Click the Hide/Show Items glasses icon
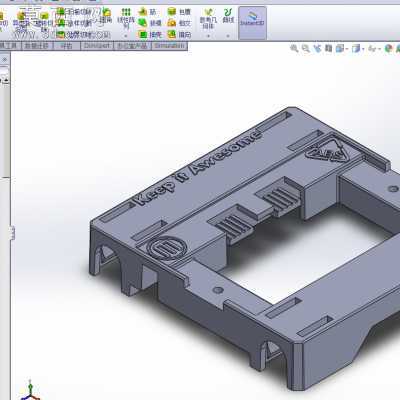This screenshot has height=400, width=400. pyautogui.click(x=372, y=49)
